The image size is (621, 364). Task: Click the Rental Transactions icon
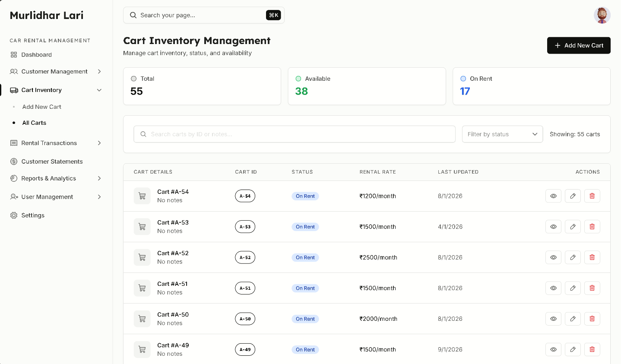(x=13, y=143)
